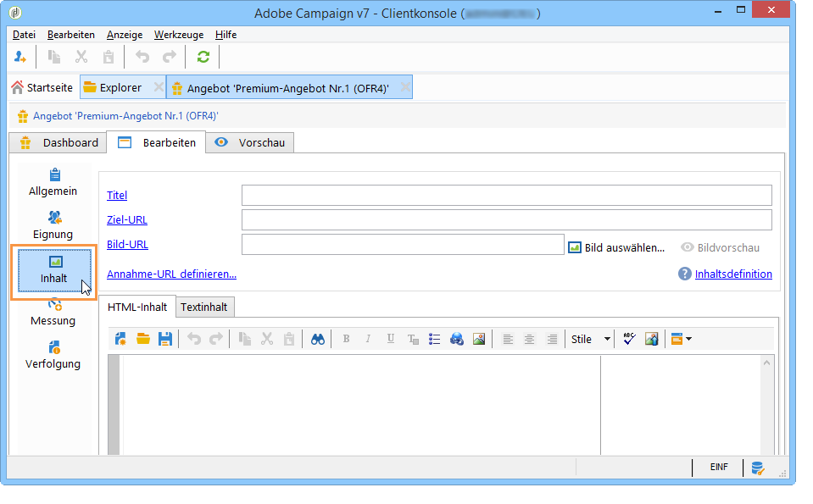Open the Stile dropdown
This screenshot has height=504, width=813.
coord(591,340)
